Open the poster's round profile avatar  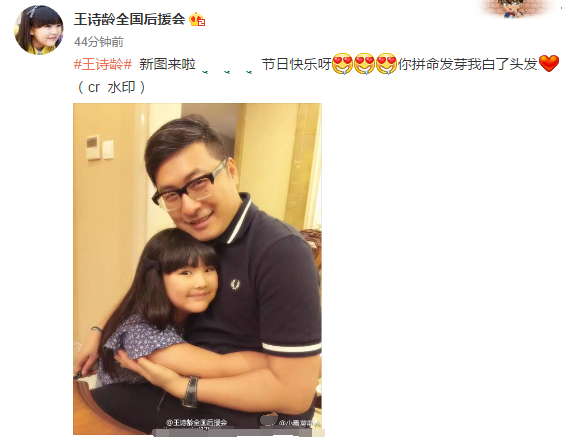click(39, 30)
